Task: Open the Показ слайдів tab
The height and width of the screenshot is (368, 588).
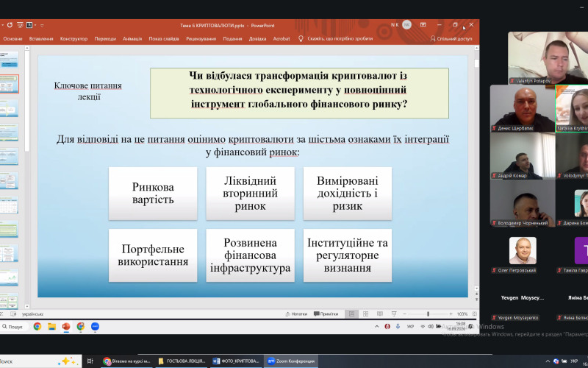Action: coord(164,39)
